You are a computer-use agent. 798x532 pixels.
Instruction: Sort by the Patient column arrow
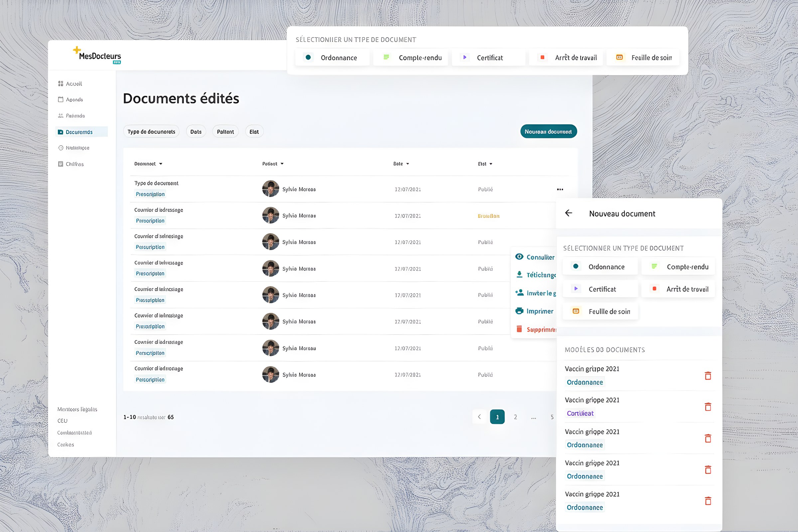tap(282, 164)
